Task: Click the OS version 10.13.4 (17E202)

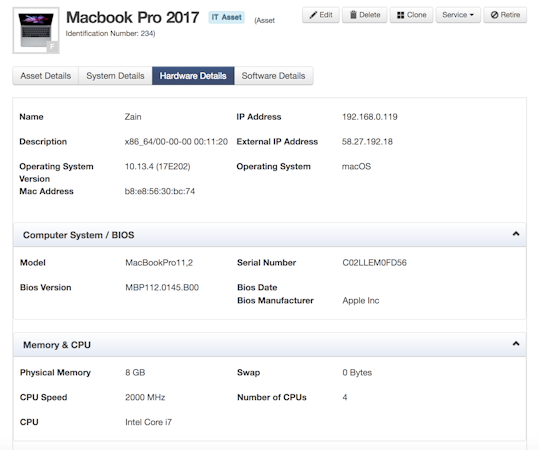Action: (x=157, y=166)
